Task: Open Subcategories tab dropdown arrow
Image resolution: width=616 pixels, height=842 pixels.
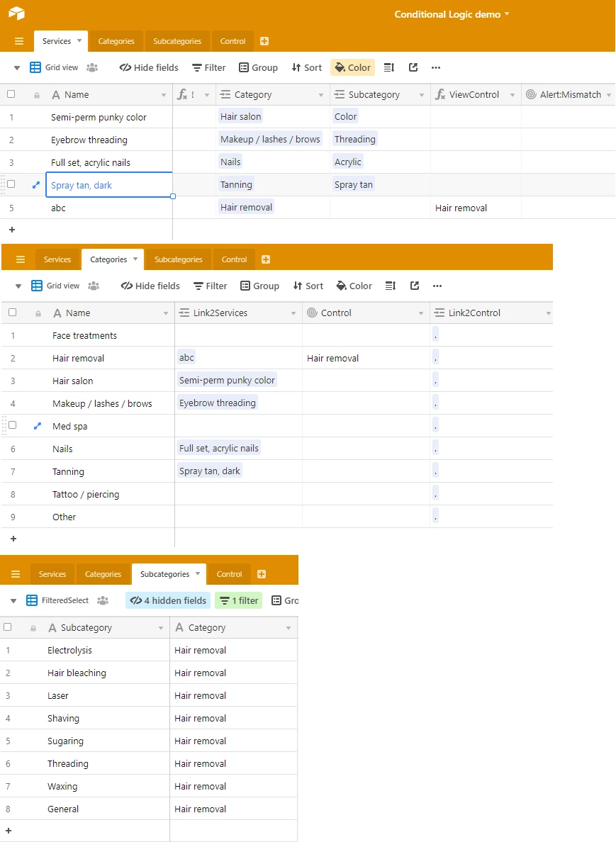Action: coord(198,573)
